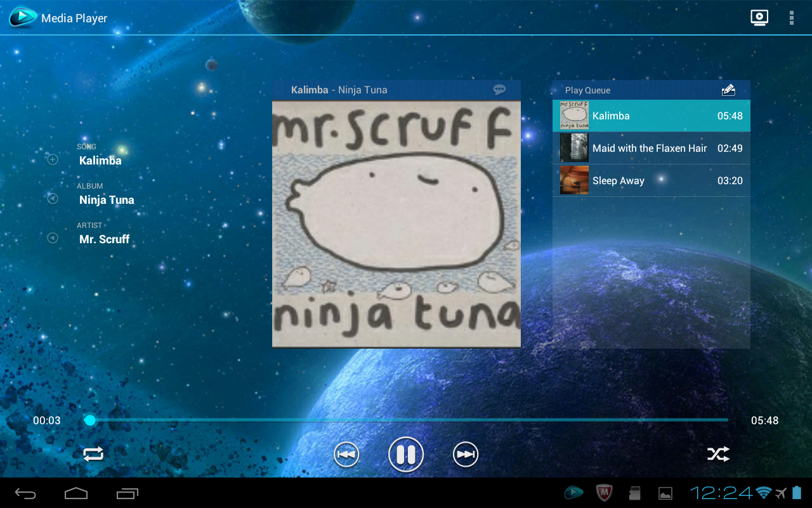Click the playback progress slider handle

click(90, 420)
